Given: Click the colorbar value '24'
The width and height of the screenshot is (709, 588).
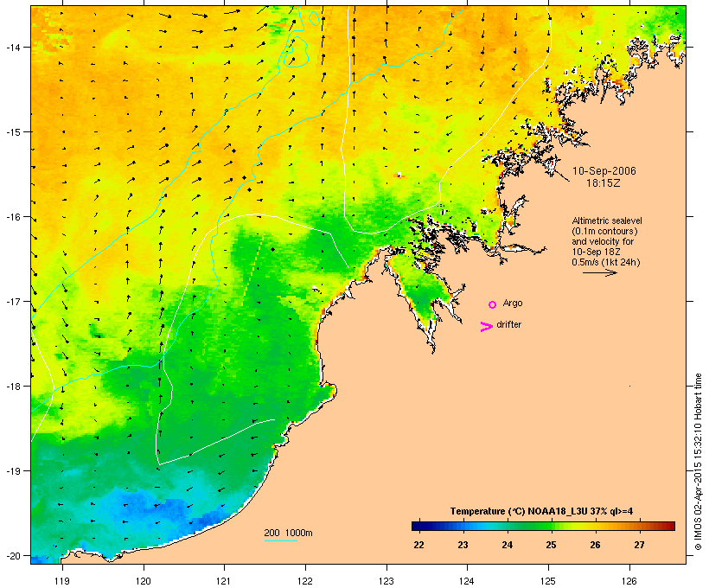Looking at the screenshot, I should pos(507,545).
